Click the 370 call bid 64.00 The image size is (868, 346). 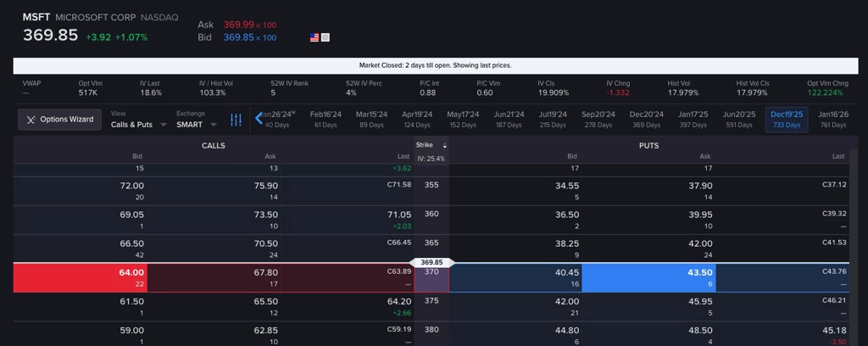click(81, 278)
